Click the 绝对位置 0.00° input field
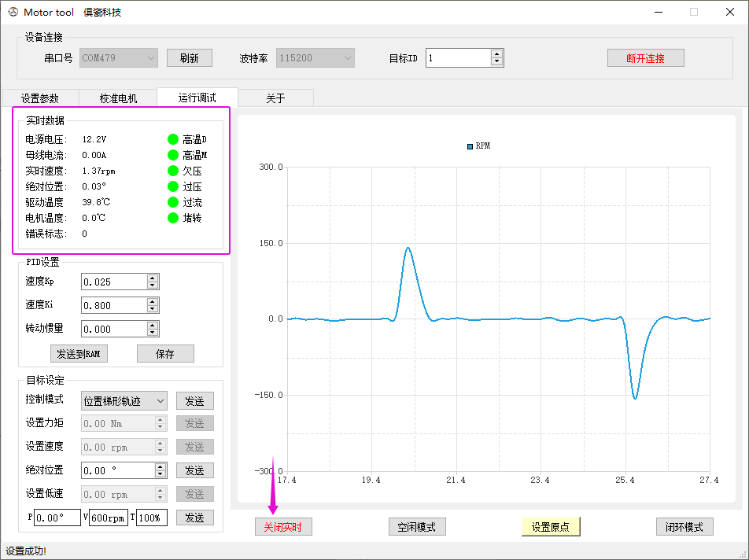This screenshot has height=560, width=749. tap(118, 470)
